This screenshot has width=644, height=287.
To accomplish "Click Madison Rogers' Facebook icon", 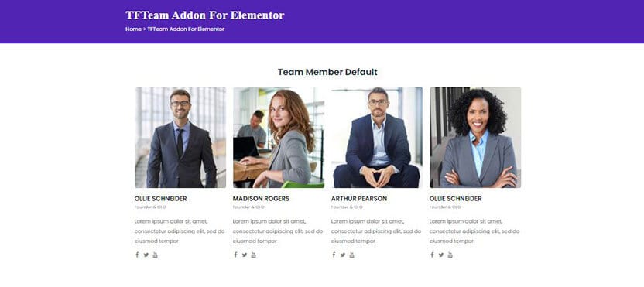I will click(x=235, y=255).
